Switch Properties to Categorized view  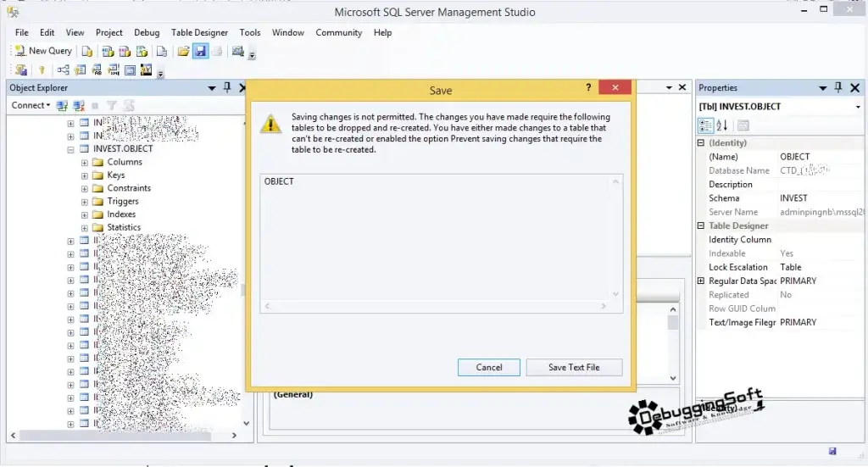click(x=706, y=125)
